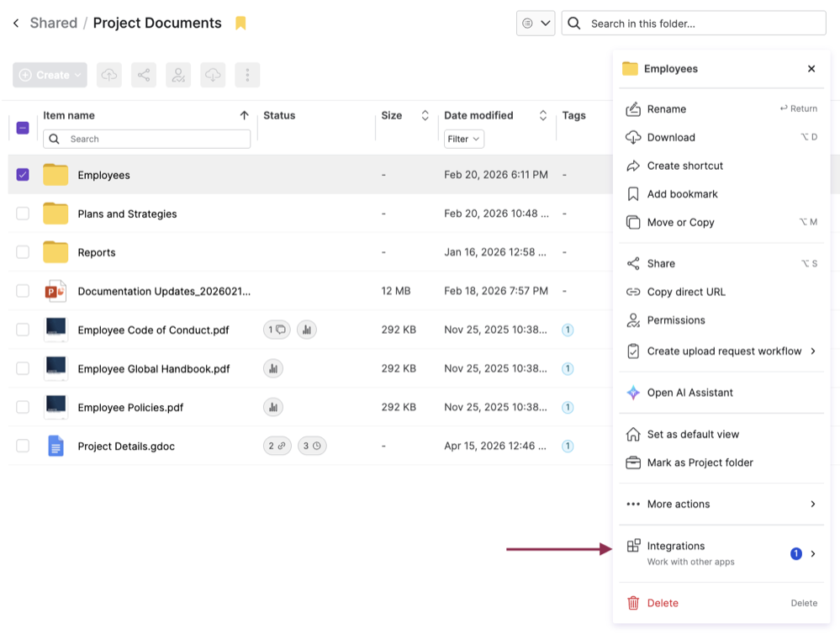Click the Reports folder icon
This screenshot has width=840, height=634.
(55, 252)
